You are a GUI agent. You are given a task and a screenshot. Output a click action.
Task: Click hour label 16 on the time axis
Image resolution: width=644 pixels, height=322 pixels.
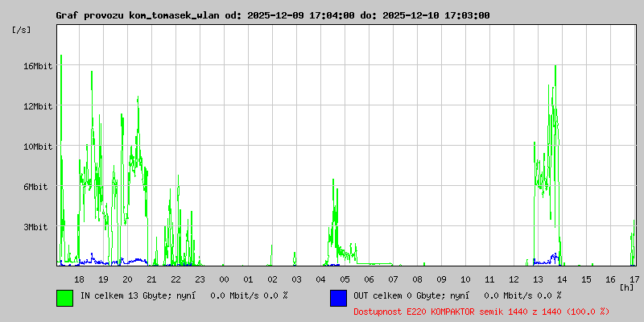(611, 279)
